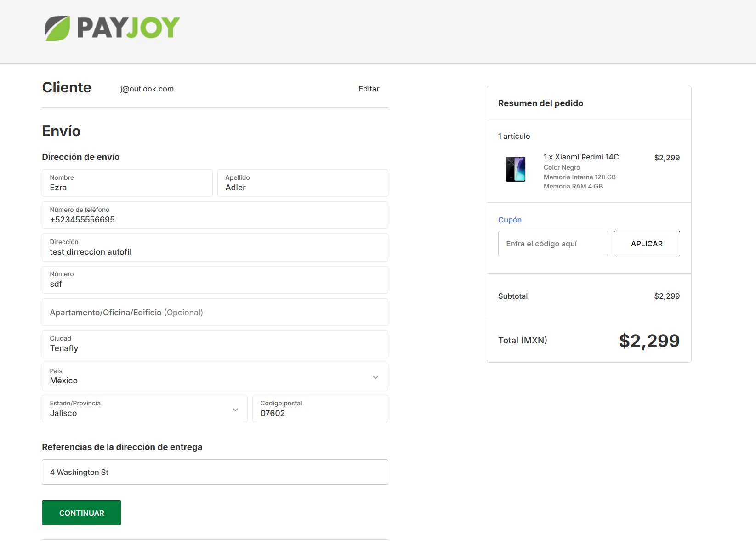Click the Número de teléfono field

(215, 215)
